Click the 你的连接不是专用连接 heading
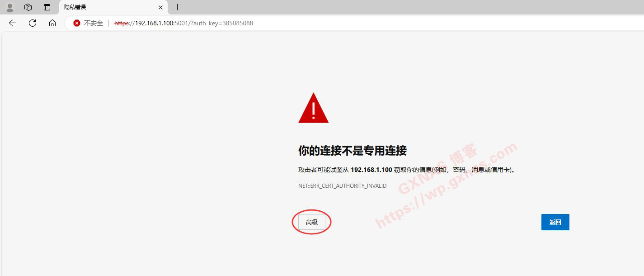Screen dimensions: 644x276 [x=353, y=151]
